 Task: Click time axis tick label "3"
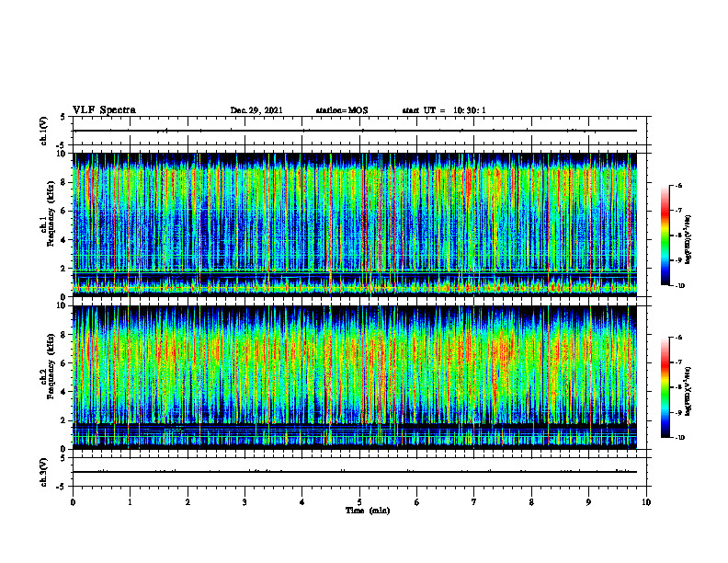(245, 502)
